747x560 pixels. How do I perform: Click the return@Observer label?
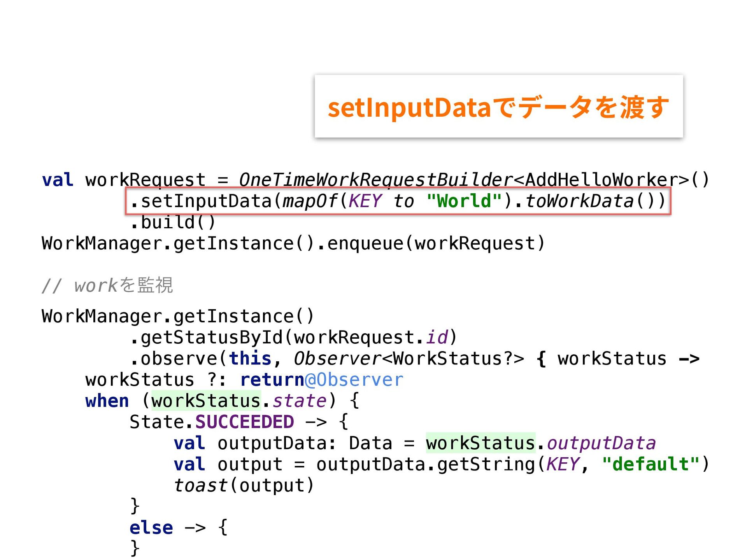pyautogui.click(x=322, y=380)
